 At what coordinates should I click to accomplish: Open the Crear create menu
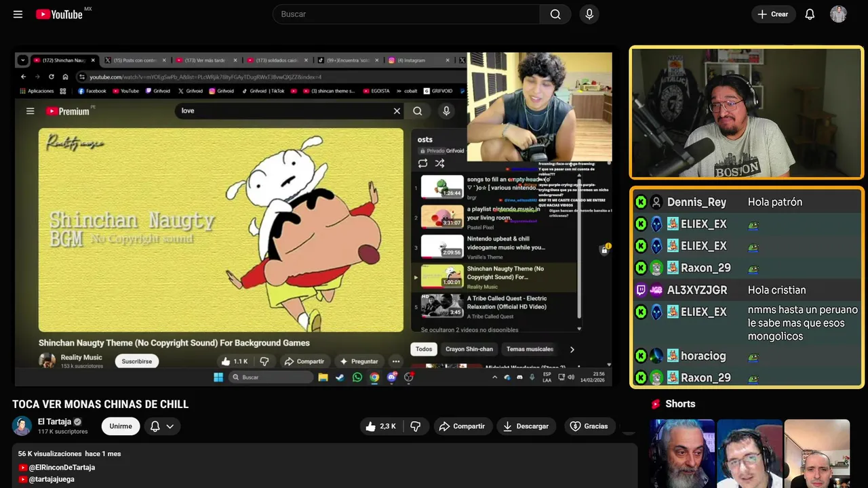[x=773, y=14]
